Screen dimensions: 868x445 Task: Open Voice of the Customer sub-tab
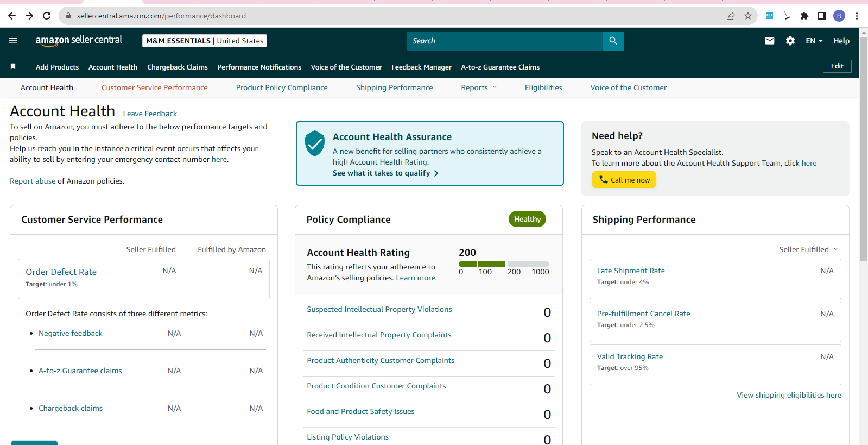pyautogui.click(x=629, y=87)
